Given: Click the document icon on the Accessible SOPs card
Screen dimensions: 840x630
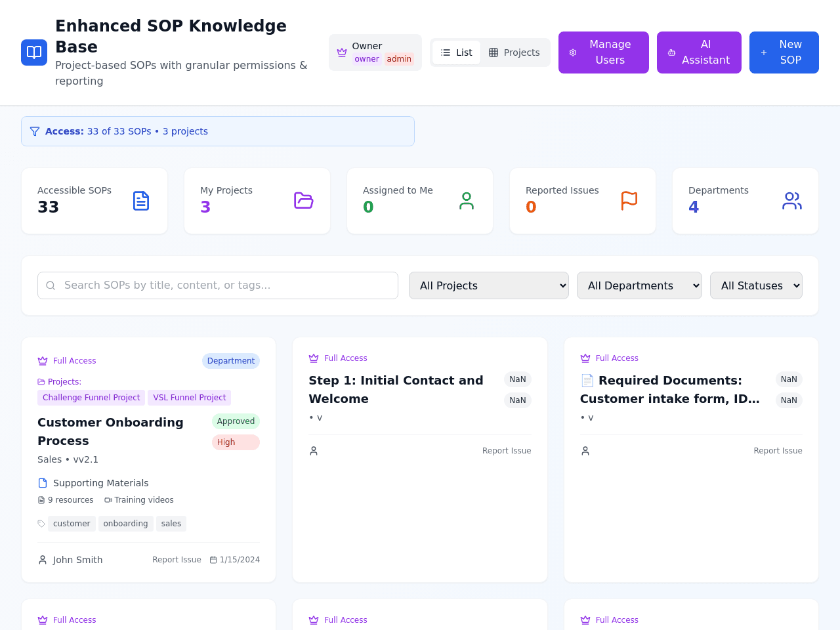Looking at the screenshot, I should (x=141, y=201).
